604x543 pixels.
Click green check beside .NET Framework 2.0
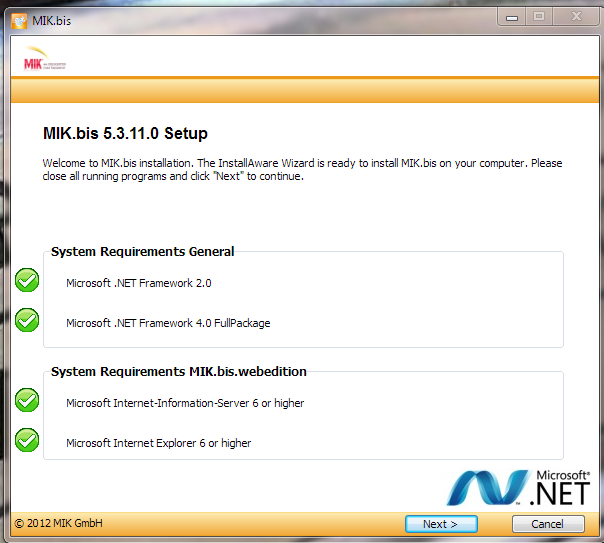pos(27,280)
